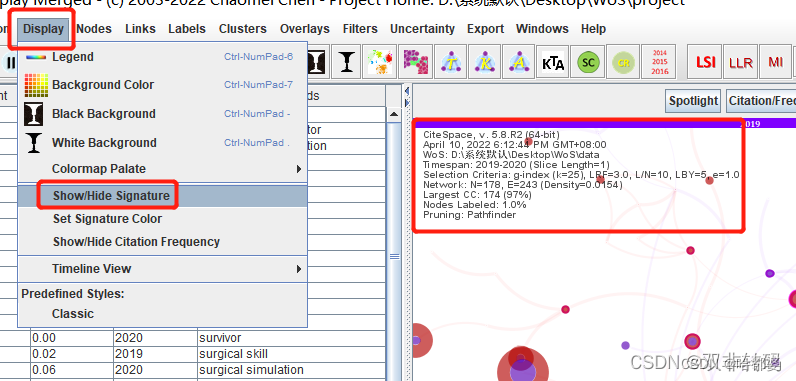This screenshot has height=381, width=796.
Task: Open the Windows menu
Action: pos(542,29)
